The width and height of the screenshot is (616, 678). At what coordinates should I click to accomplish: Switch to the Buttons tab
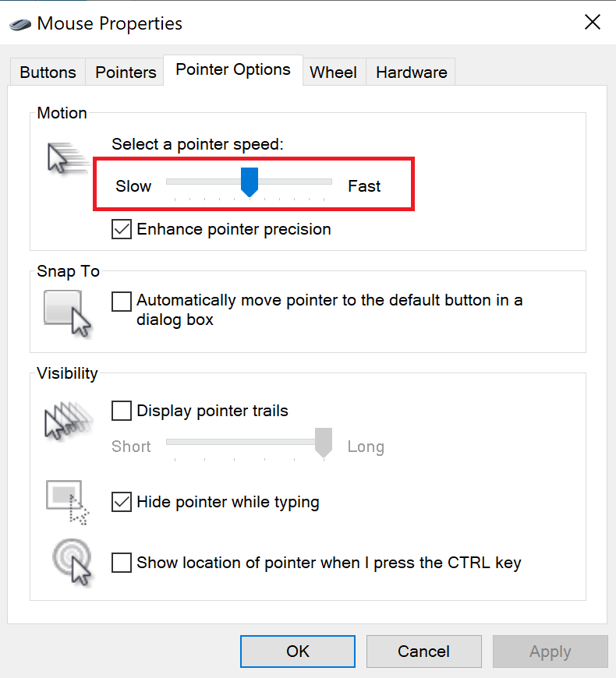tap(48, 72)
